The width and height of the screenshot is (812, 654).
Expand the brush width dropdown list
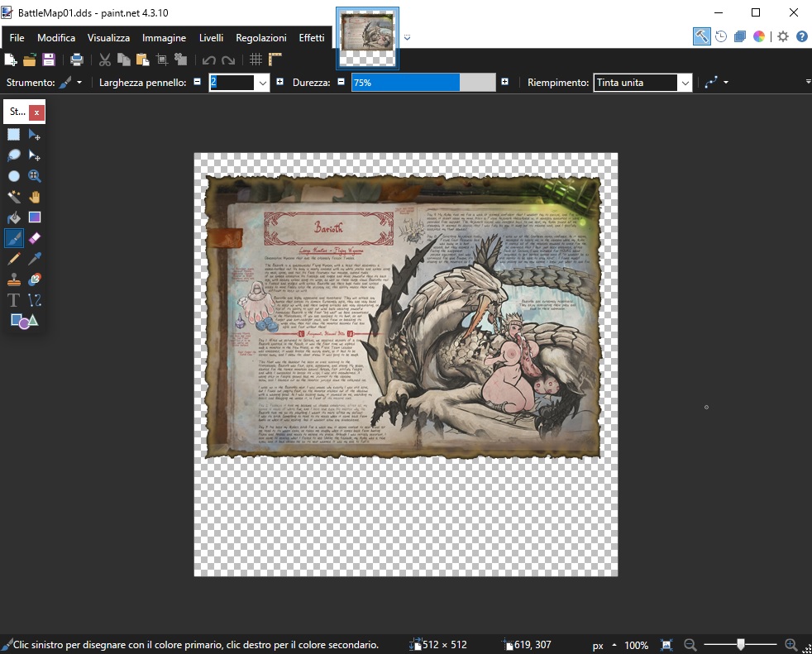click(x=263, y=83)
